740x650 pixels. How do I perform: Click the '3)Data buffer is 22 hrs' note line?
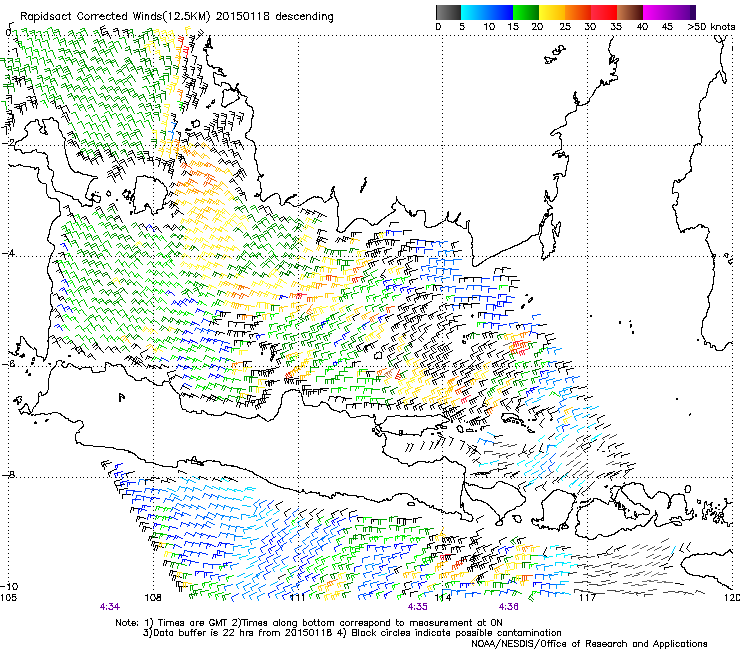coord(352,633)
